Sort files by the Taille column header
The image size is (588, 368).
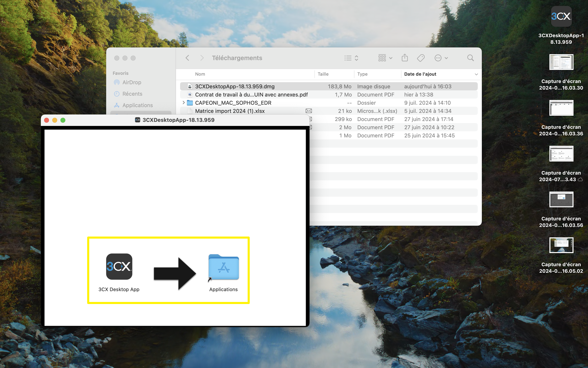pyautogui.click(x=323, y=74)
